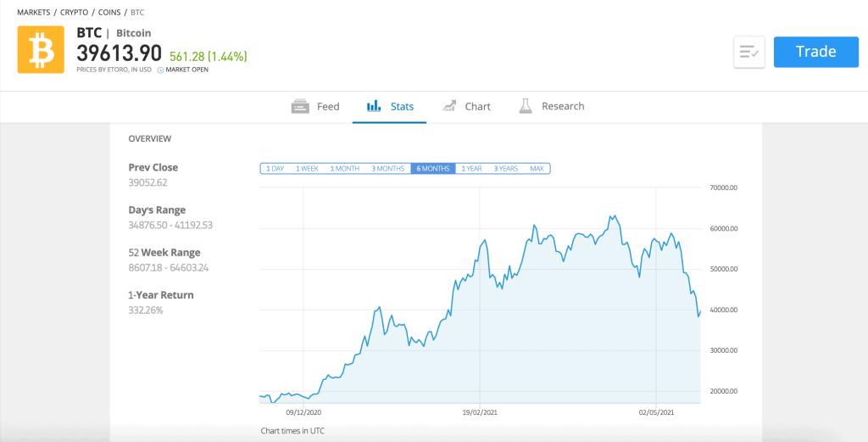The image size is (868, 442).
Task: Click the market open clock icon
Action: tap(160, 70)
